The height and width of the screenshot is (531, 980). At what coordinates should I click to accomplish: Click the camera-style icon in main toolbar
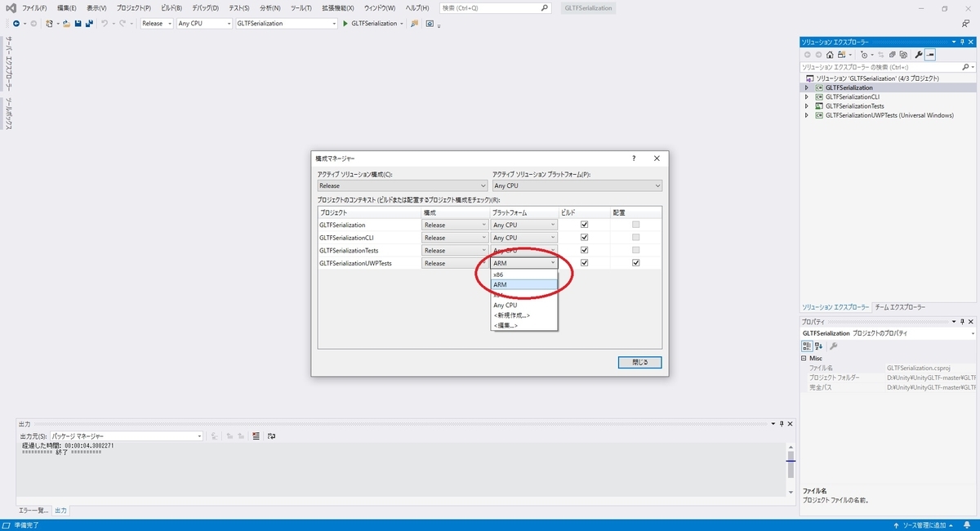(x=431, y=23)
